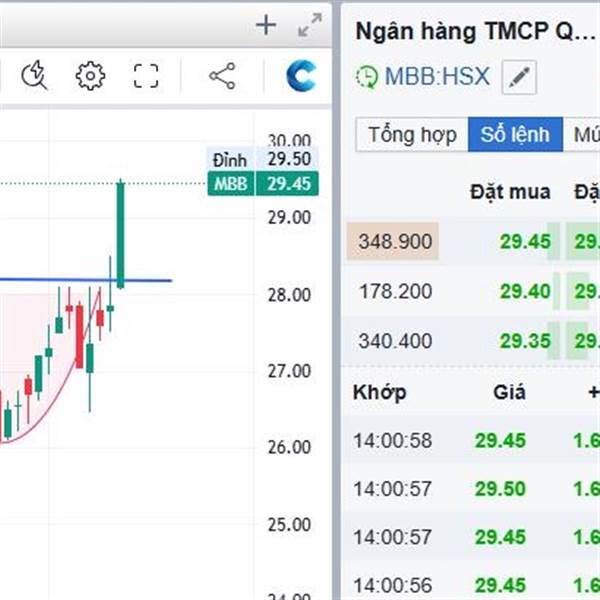This screenshot has width=600, height=600.
Task: Share the chart via share icon
Action: point(222,76)
